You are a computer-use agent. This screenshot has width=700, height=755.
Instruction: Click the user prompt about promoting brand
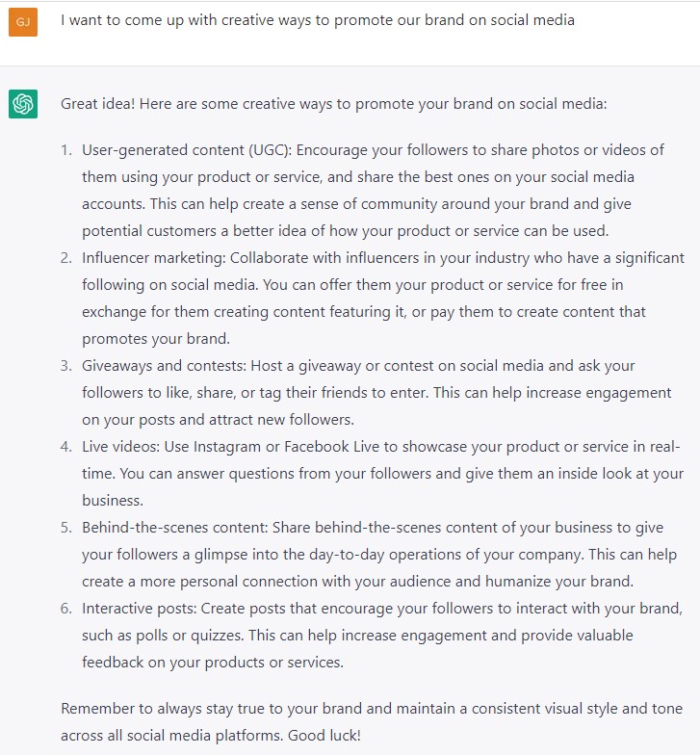318,20
